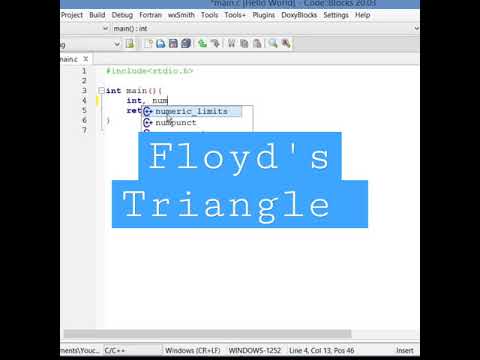This screenshot has height=360, width=480.
Task: Open the build target dropdown
Action: point(117,44)
